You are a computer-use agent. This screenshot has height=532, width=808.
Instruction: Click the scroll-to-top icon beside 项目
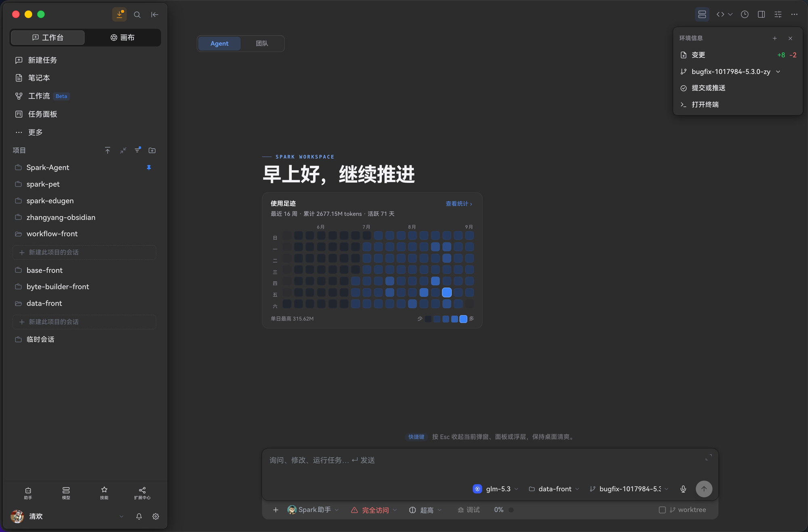(x=107, y=151)
